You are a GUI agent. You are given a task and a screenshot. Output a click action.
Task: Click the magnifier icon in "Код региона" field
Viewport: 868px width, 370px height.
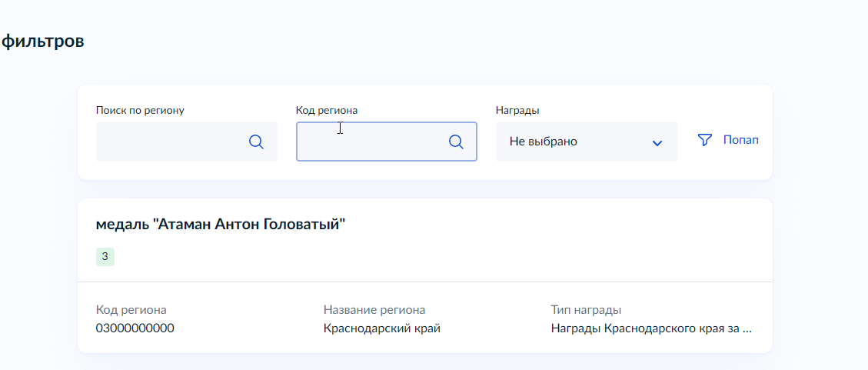(x=456, y=142)
